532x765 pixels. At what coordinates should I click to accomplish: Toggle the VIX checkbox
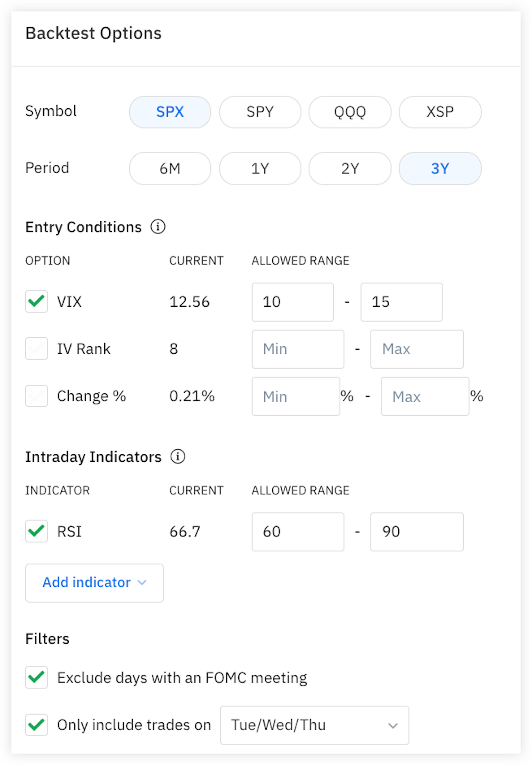tap(37, 301)
